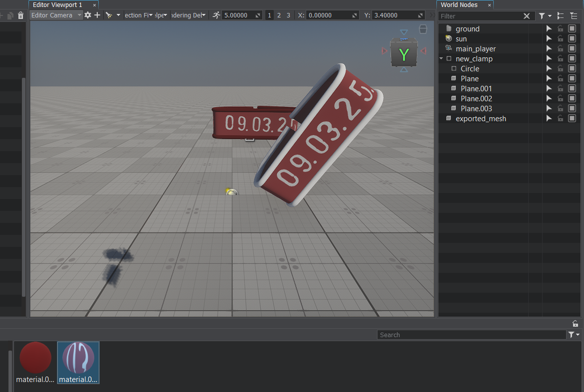Toggle the enabled box for the ground node
This screenshot has height=392, width=584.
[572, 29]
